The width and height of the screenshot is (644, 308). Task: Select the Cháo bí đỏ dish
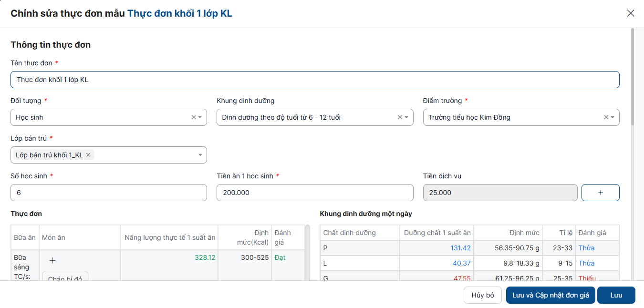[65, 277]
